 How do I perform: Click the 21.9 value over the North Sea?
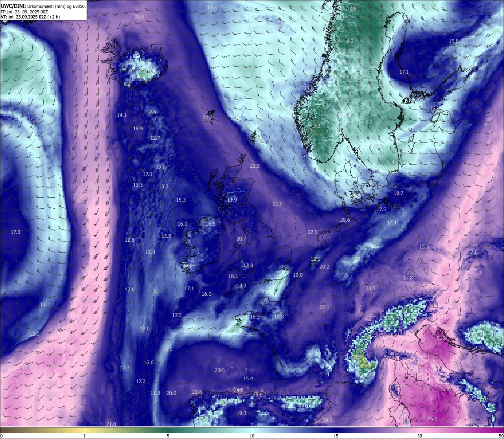(x=278, y=204)
